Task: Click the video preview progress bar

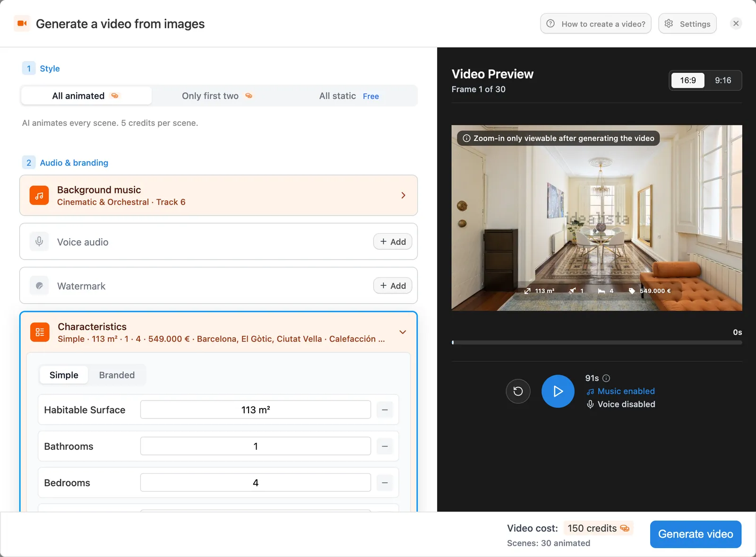Action: point(597,343)
